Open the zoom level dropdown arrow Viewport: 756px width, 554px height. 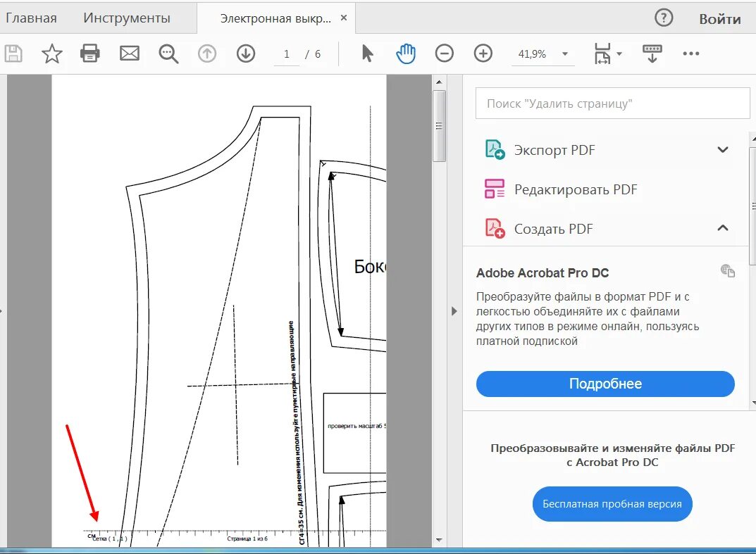pyautogui.click(x=565, y=54)
